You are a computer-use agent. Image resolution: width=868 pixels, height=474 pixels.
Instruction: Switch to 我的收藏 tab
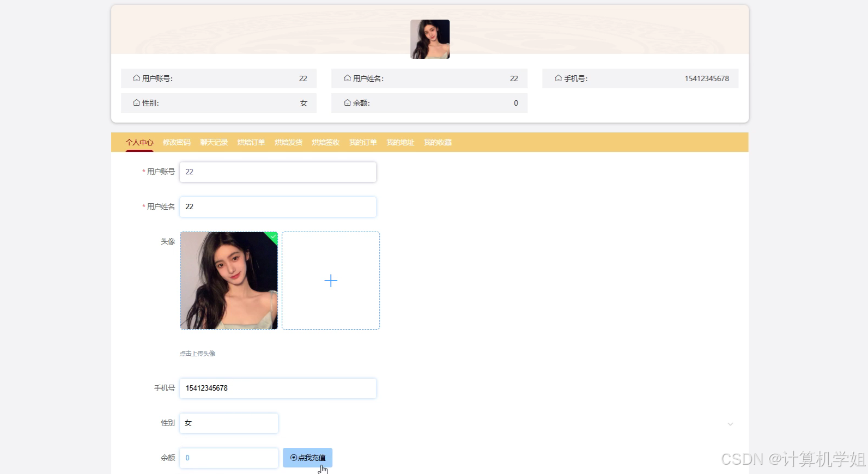[438, 142]
